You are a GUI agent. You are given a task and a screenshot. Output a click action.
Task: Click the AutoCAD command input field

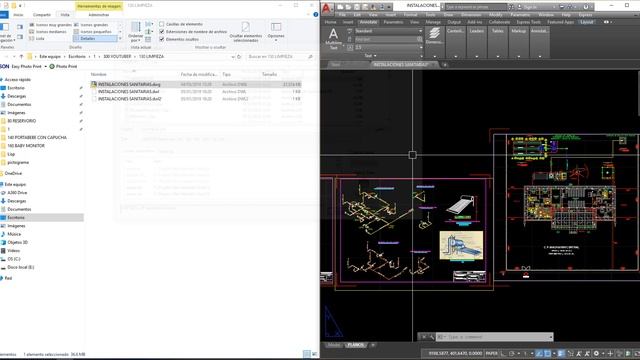495,337
